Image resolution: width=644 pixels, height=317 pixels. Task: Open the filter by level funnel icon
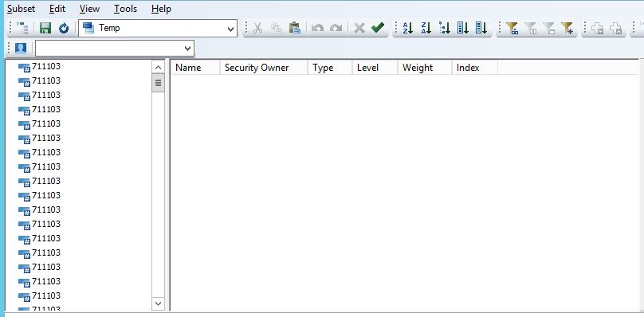512,28
